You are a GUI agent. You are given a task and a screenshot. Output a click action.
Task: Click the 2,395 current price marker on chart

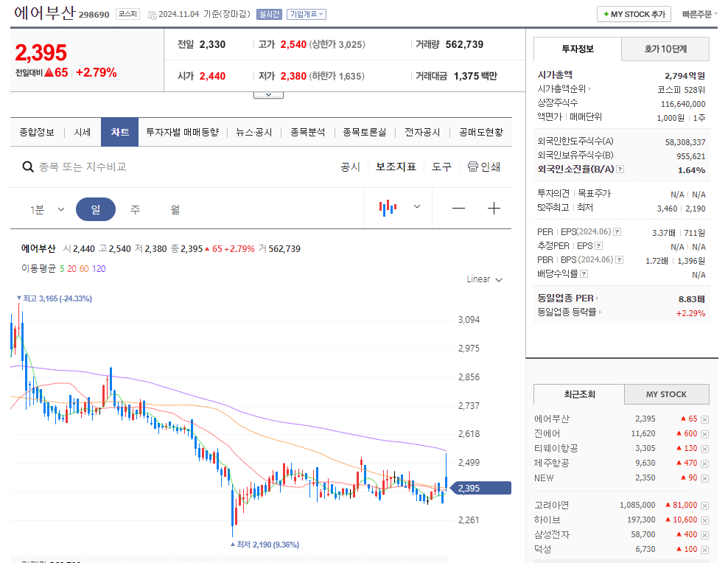[x=481, y=489]
